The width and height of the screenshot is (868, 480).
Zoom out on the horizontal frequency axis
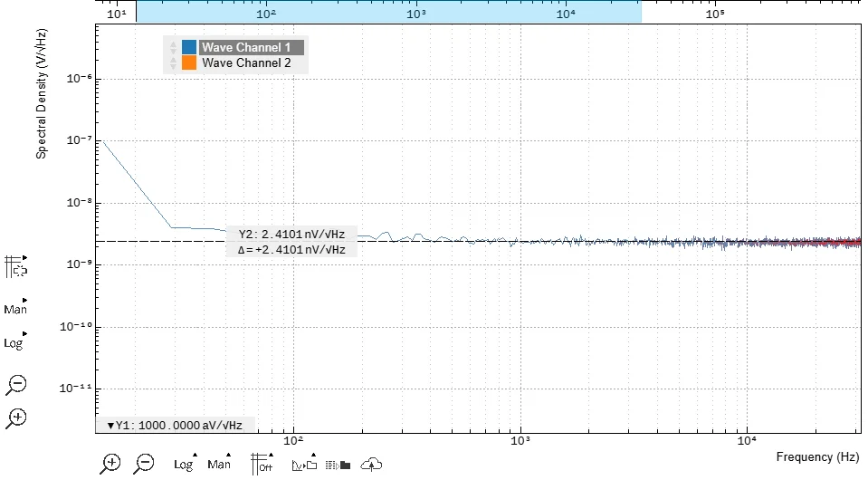(144, 464)
